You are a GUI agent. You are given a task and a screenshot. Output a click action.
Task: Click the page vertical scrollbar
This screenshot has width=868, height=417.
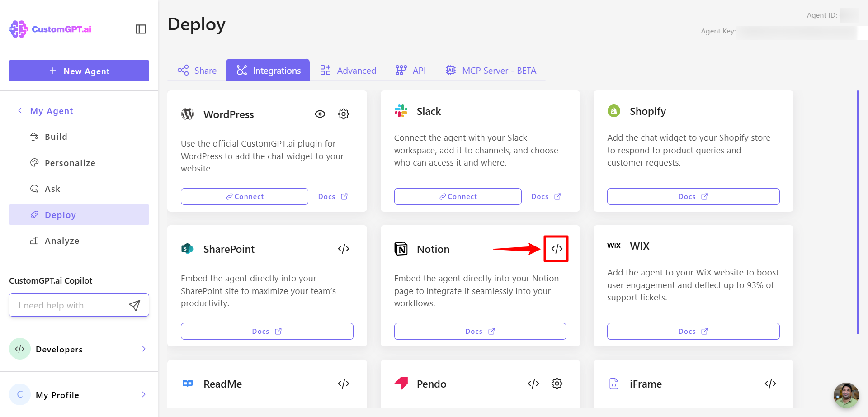pos(858,213)
